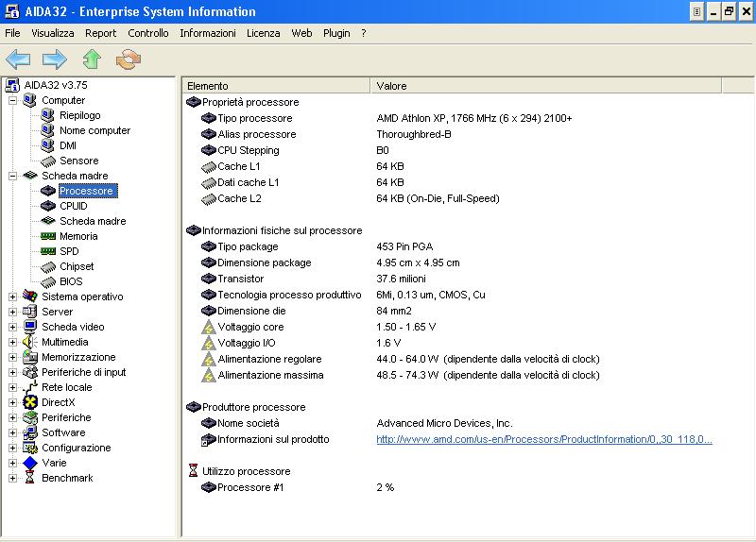756x542 pixels.
Task: Go forward with the right arrow toolbar button
Action: point(55,59)
